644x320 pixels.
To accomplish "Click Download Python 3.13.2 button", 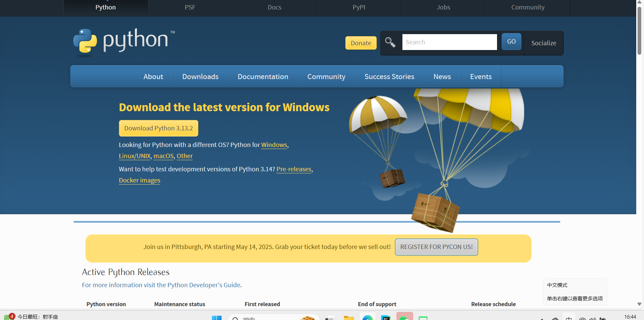I will pos(158,128).
